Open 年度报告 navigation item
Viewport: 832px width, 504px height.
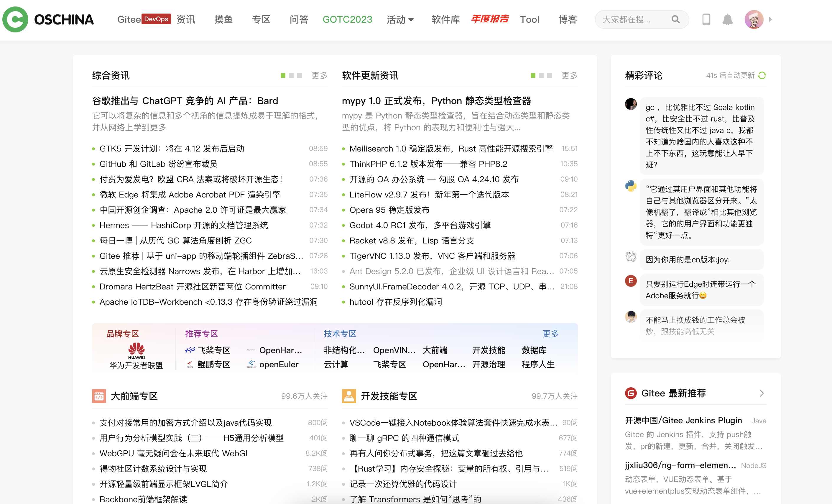(490, 19)
